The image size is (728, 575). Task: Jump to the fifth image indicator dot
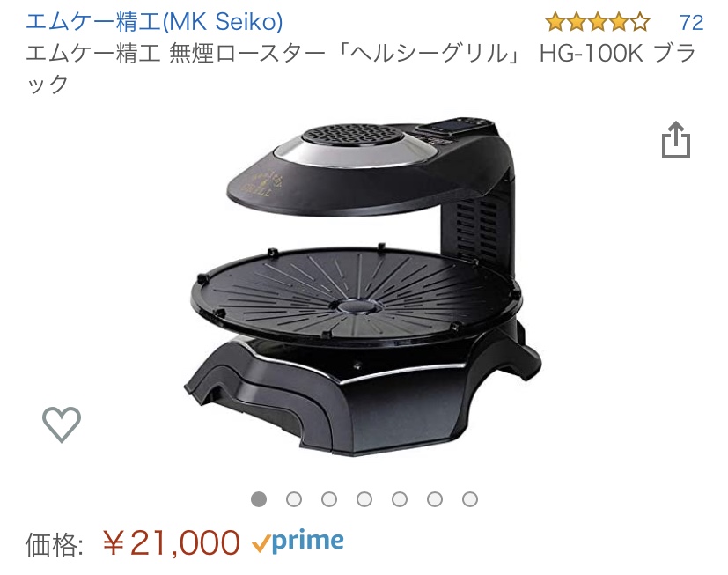(400, 499)
